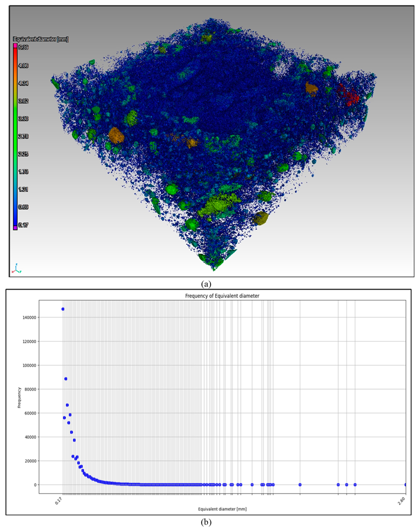Click the 'Frequency of Equivalent diameter' chart title
The image size is (420, 532).
click(222, 296)
